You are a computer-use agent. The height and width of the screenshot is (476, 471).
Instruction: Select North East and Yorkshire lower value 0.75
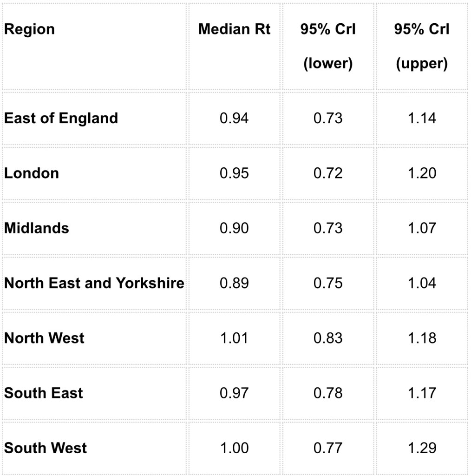pos(328,283)
